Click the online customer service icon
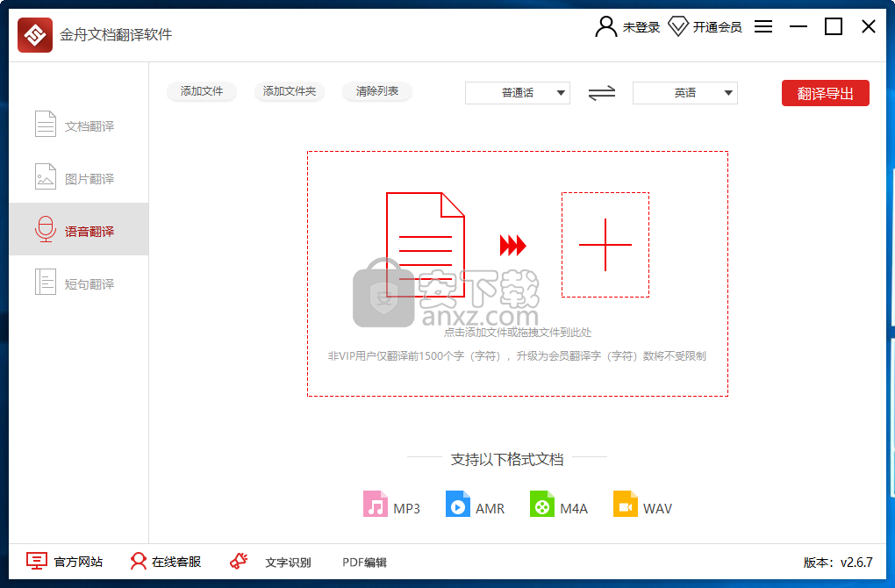The image size is (895, 588). click(x=139, y=562)
